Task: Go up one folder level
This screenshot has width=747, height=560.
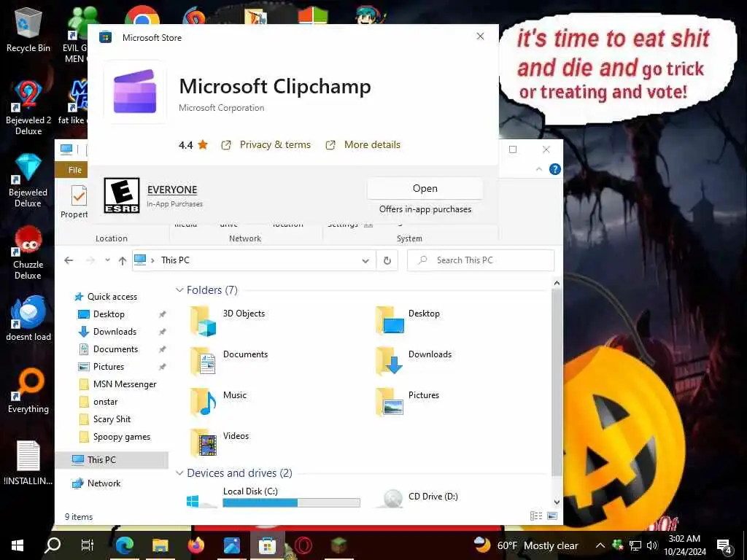Action: [123, 260]
